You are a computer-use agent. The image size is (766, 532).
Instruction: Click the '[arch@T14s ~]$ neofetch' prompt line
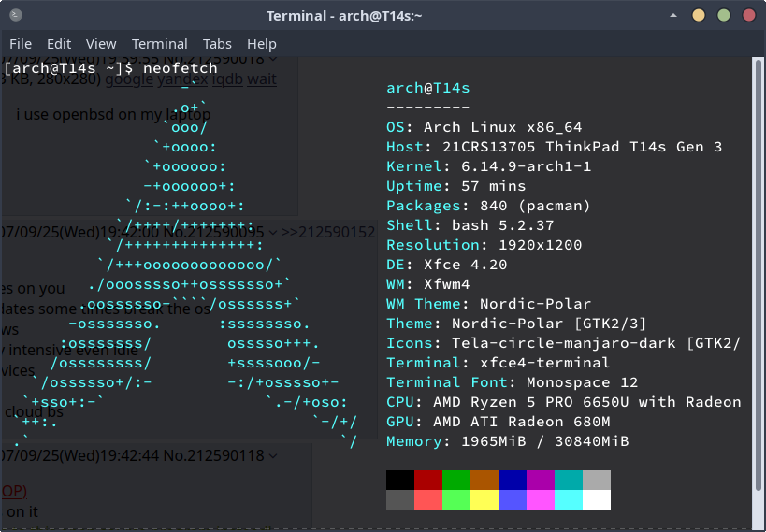110,68
